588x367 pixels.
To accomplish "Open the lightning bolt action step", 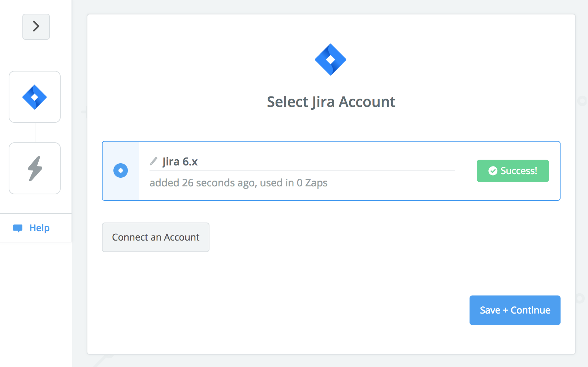I will coord(35,168).
